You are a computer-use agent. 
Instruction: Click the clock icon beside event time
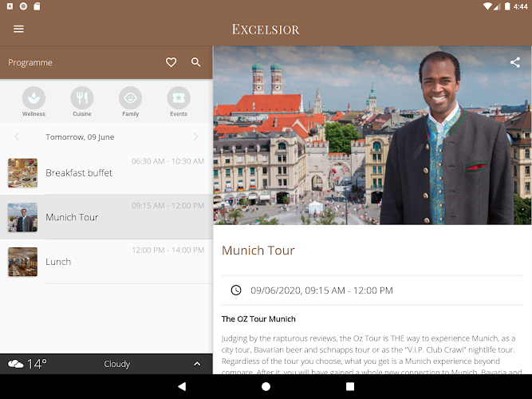click(236, 290)
